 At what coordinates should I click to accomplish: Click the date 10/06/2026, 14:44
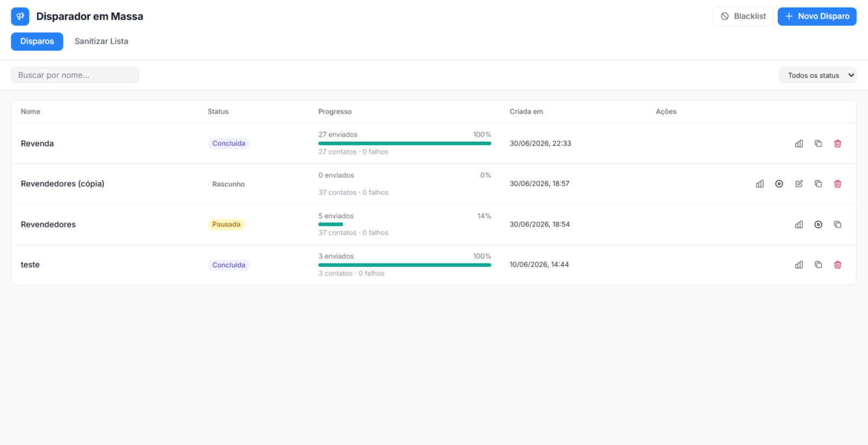pos(539,265)
